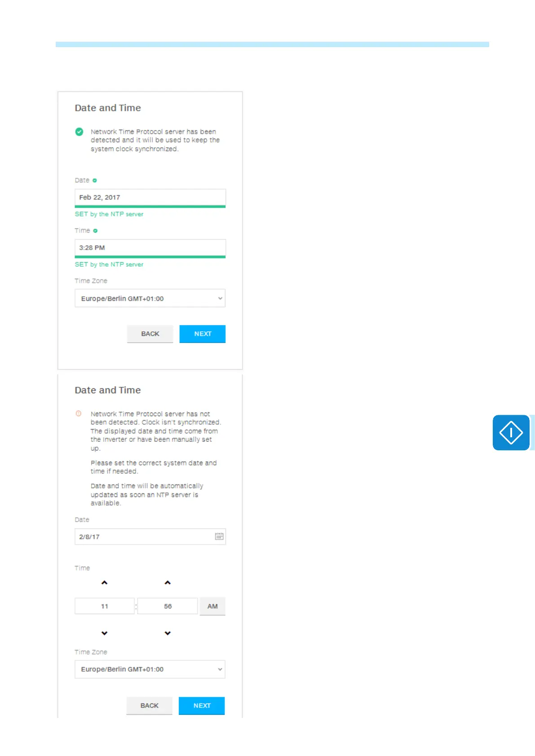The image size is (535, 756).
Task: Open the lower Time Zone Europe/Berlin dropdown
Action: click(x=150, y=669)
